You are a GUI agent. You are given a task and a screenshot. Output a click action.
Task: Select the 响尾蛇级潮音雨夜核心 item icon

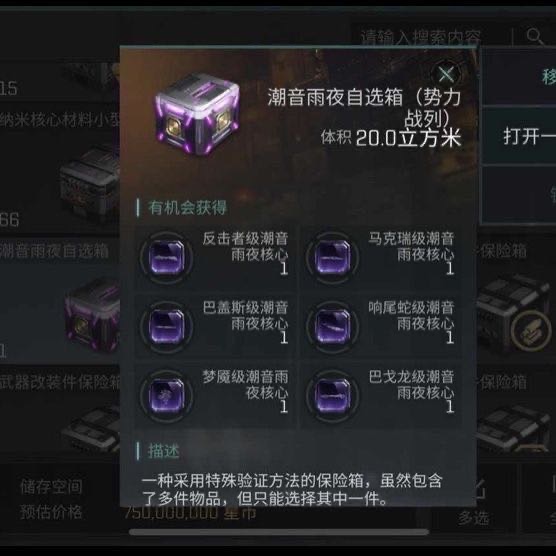click(332, 327)
